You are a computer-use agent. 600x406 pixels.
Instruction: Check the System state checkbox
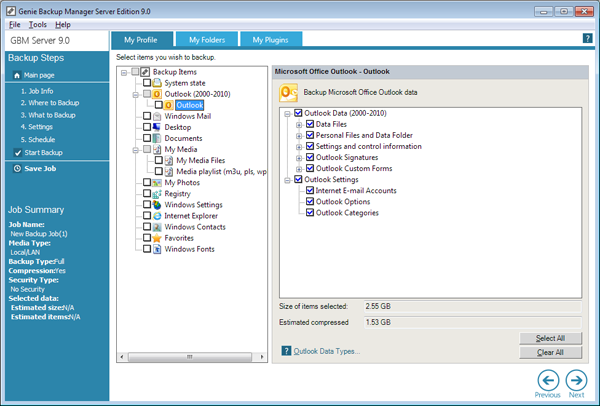[147, 83]
